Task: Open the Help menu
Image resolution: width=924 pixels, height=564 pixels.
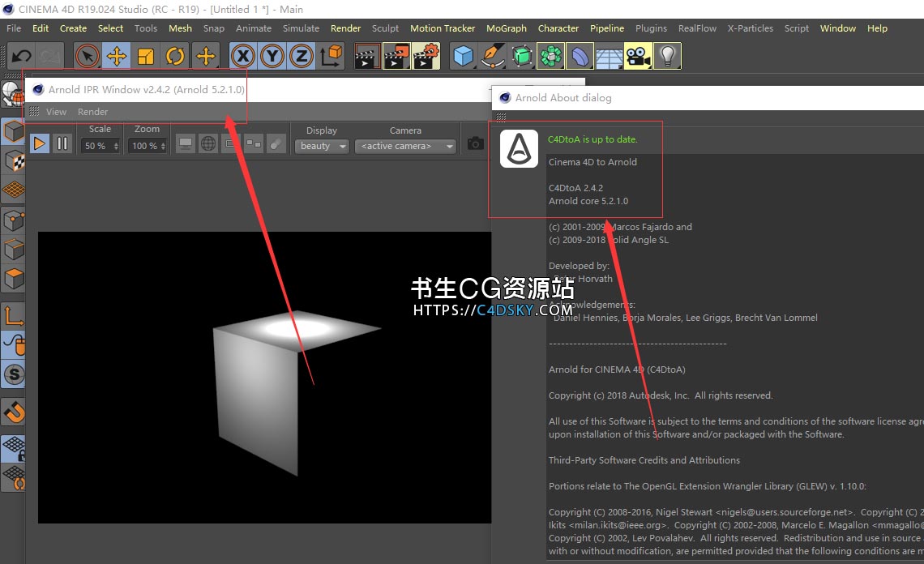Action: pyautogui.click(x=877, y=28)
